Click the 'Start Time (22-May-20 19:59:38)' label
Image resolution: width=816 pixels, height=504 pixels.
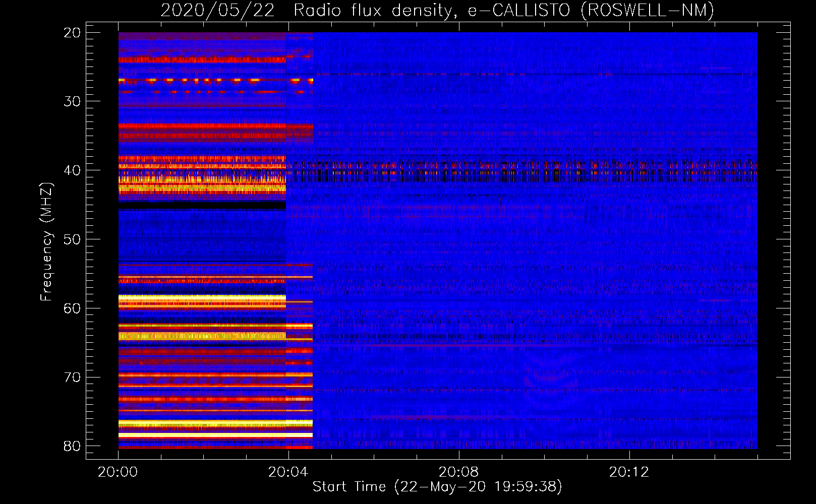[437, 487]
